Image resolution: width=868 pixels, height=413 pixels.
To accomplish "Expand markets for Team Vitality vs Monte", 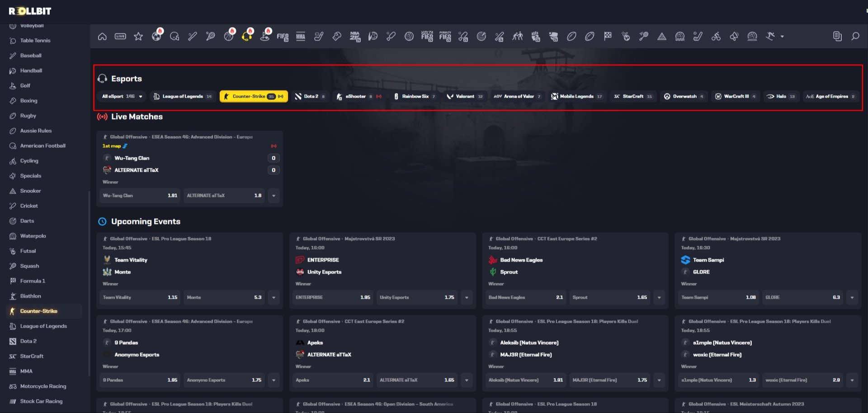I will [274, 297].
